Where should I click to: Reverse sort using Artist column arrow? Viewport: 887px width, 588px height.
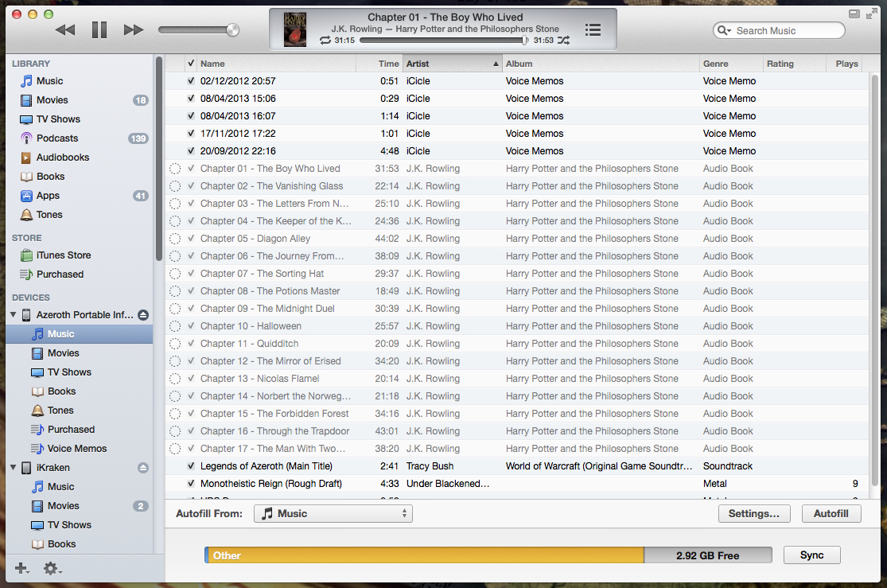496,64
